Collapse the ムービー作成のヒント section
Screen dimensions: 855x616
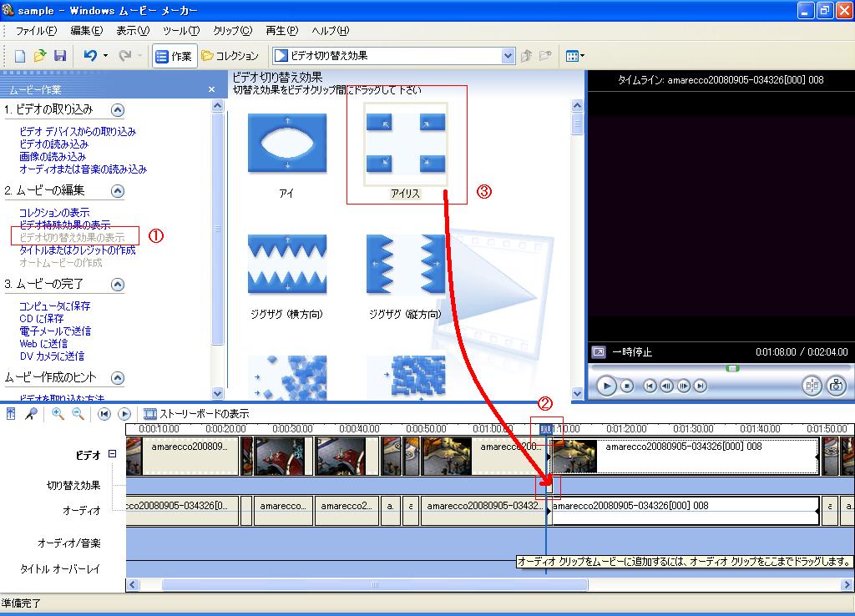click(117, 378)
